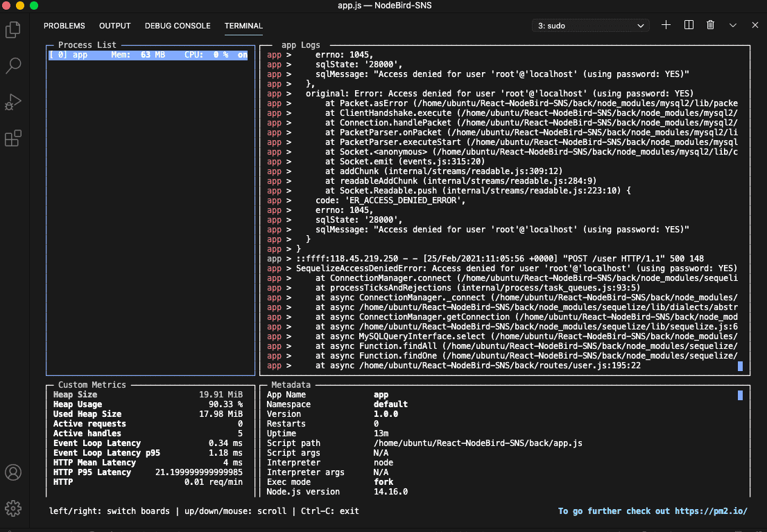Open the Extensions view icon
This screenshot has height=532, width=767.
point(12,139)
